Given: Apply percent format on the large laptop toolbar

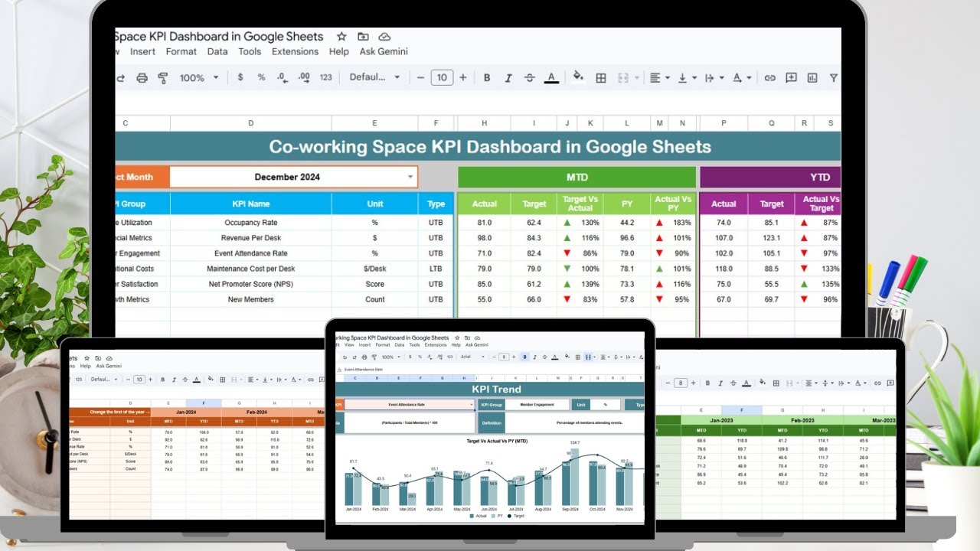Looking at the screenshot, I should point(261,77).
